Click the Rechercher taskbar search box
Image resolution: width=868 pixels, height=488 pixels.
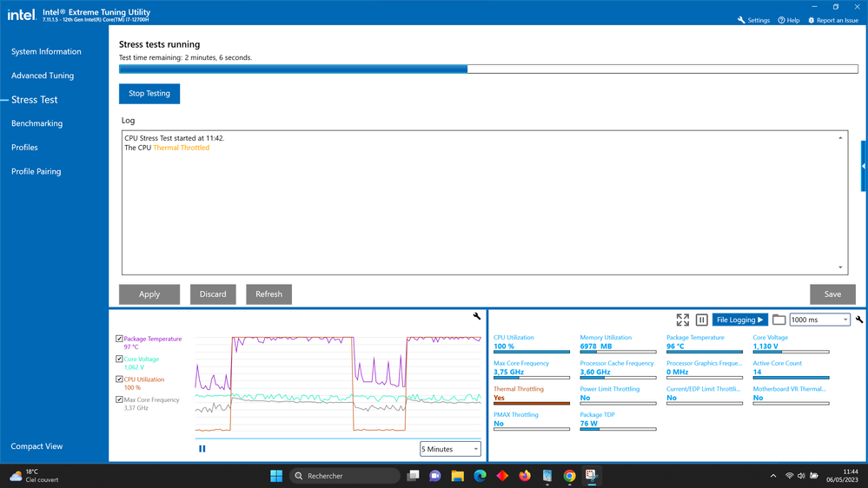coord(344,476)
